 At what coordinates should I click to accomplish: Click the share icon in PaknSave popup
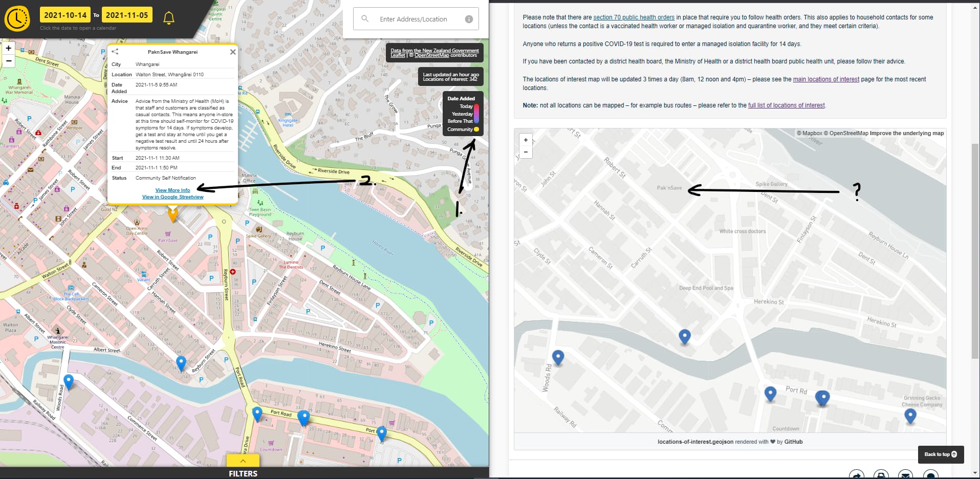point(115,52)
